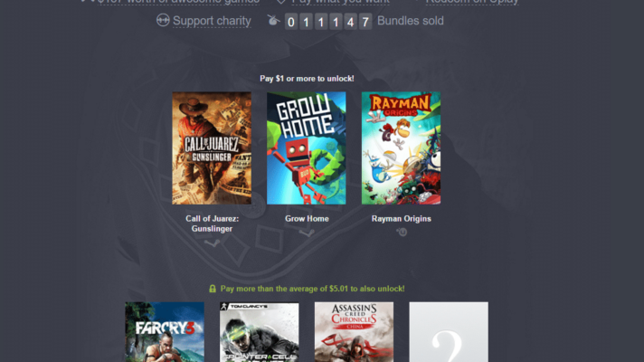Select the Rayman Origins cover art

point(401,148)
